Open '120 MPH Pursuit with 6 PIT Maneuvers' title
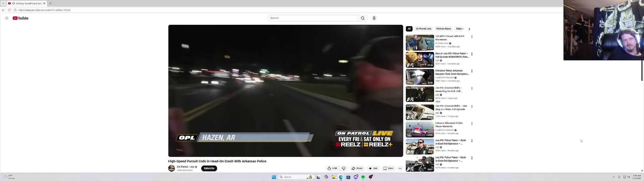Image resolution: width=644 pixels, height=181 pixels. pyautogui.click(x=450, y=38)
